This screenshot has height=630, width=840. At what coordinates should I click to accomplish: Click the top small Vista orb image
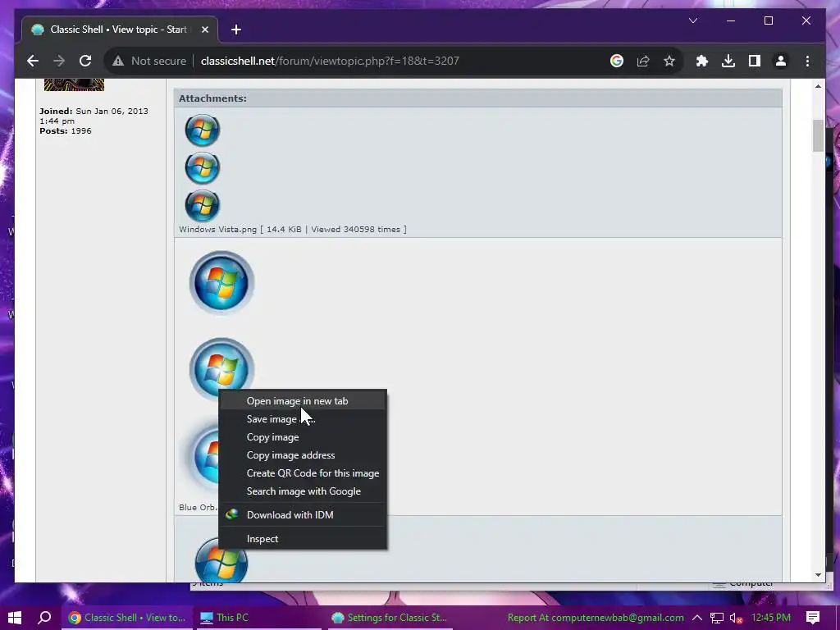[x=202, y=130]
